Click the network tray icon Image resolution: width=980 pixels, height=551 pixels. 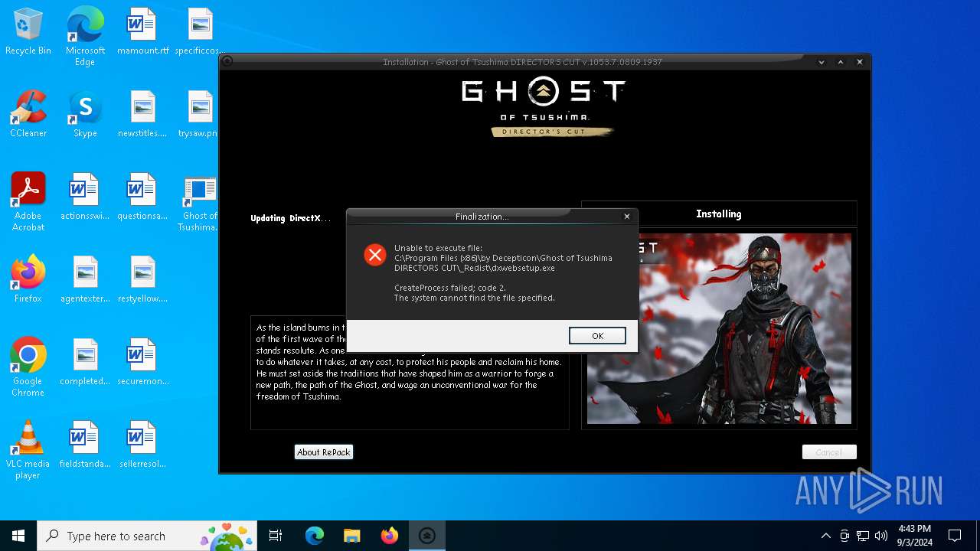[x=863, y=536]
